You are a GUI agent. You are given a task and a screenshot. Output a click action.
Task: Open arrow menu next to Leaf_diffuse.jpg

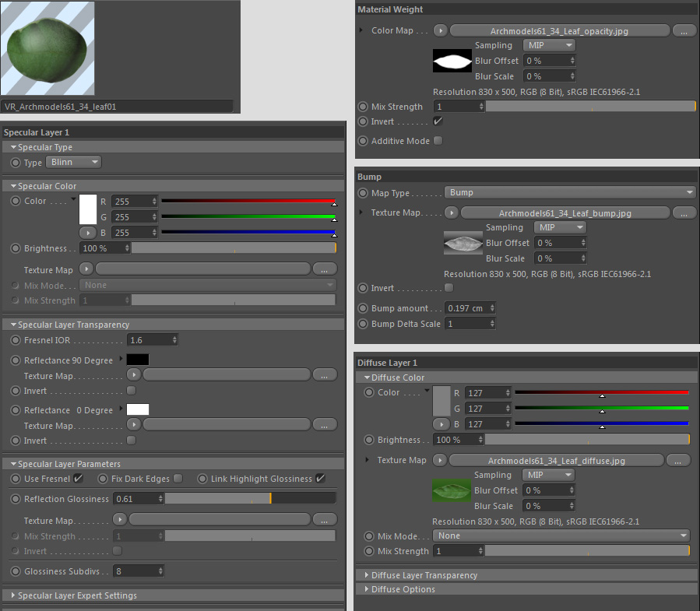(441, 460)
